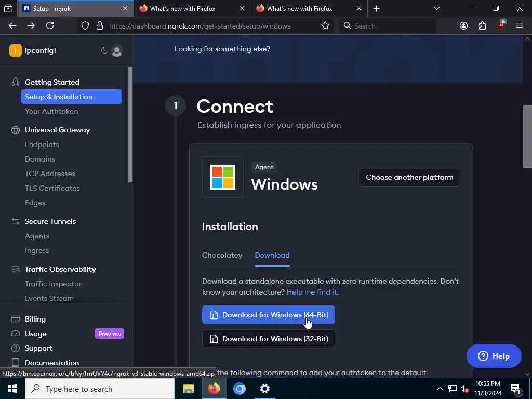Open TLS Certificates in sidebar

tap(52, 188)
